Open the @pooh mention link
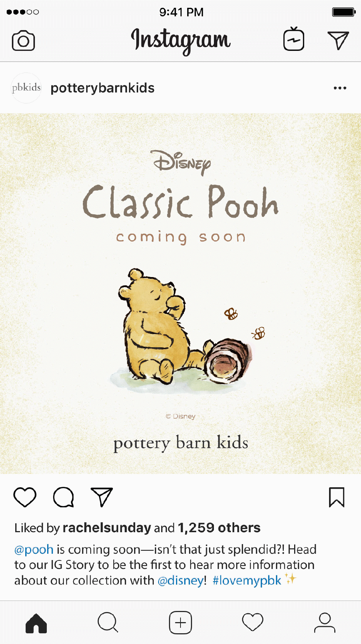Viewport: 361px width, 644px height. tap(34, 549)
